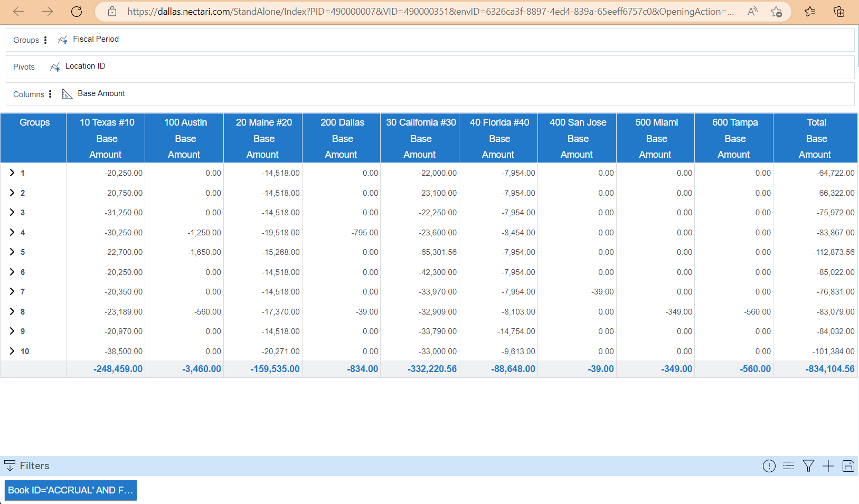The image size is (859, 504).
Task: Click the browser refresh icon
Action: click(77, 12)
